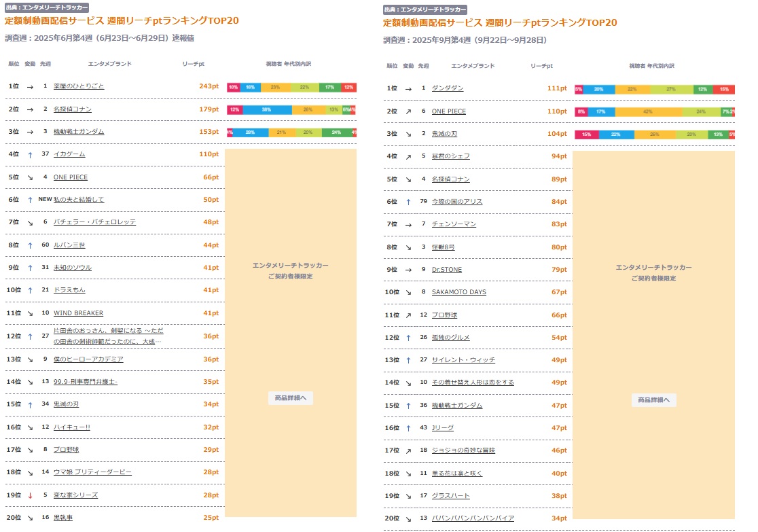Screen dimensions: 758x532
Task: Click the 153pt reach value
Action: coord(209,132)
